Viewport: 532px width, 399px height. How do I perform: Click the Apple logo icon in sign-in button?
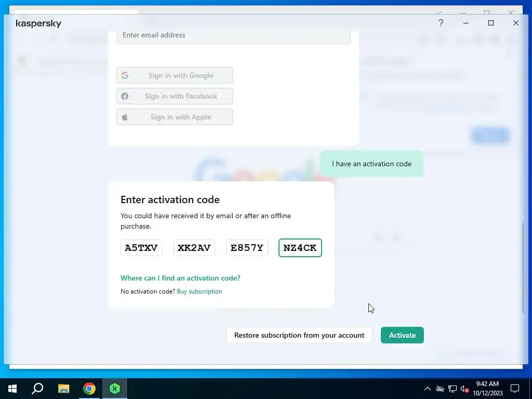coord(125,117)
